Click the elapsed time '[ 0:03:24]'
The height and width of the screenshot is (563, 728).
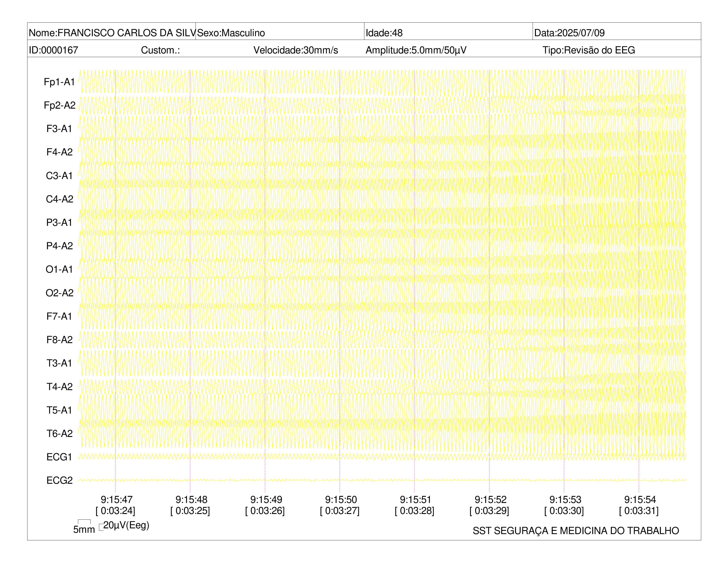point(115,511)
